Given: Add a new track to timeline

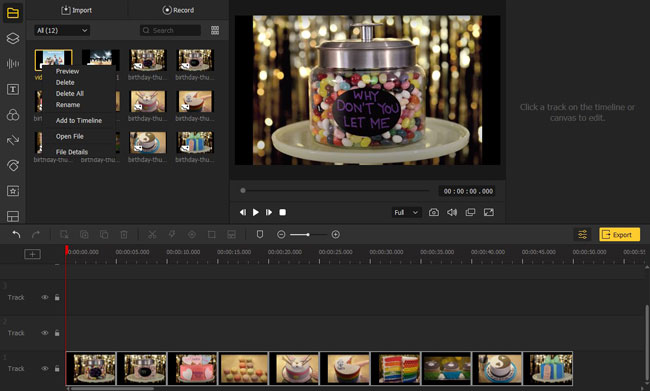Looking at the screenshot, I should pyautogui.click(x=32, y=254).
